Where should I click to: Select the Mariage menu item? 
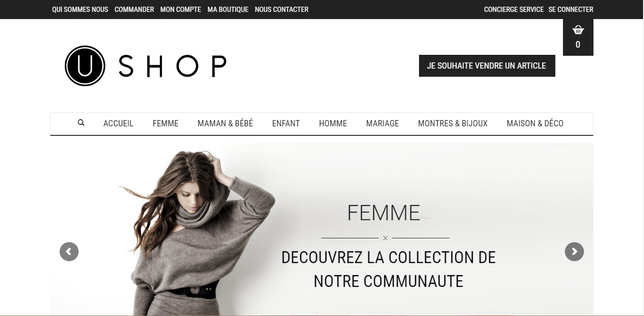click(x=382, y=123)
